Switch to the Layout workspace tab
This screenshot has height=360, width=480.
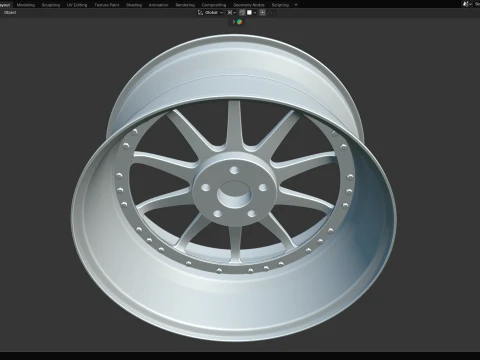pos(5,5)
